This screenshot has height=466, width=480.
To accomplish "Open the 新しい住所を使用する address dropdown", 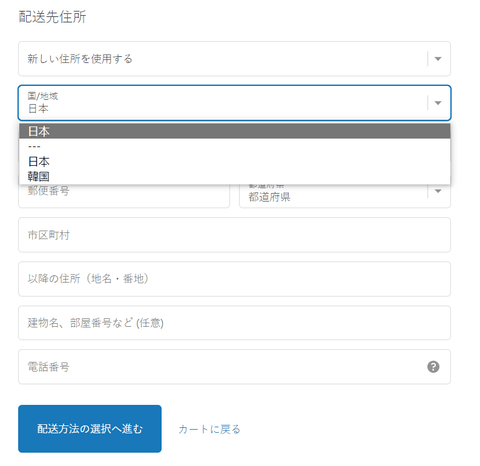I will click(x=234, y=59).
